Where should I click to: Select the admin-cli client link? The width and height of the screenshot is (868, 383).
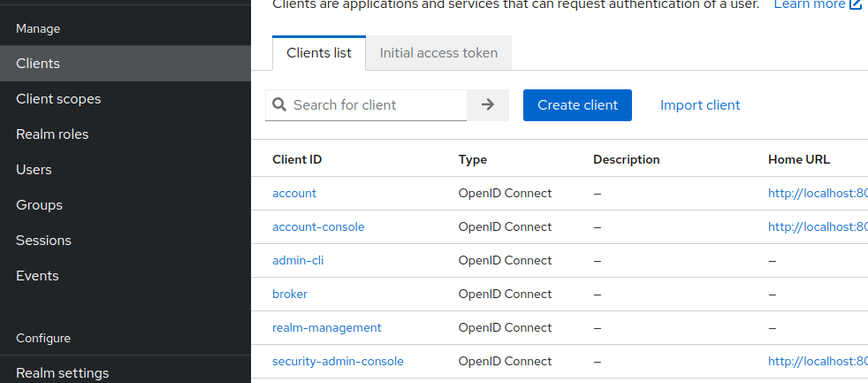[x=298, y=261]
